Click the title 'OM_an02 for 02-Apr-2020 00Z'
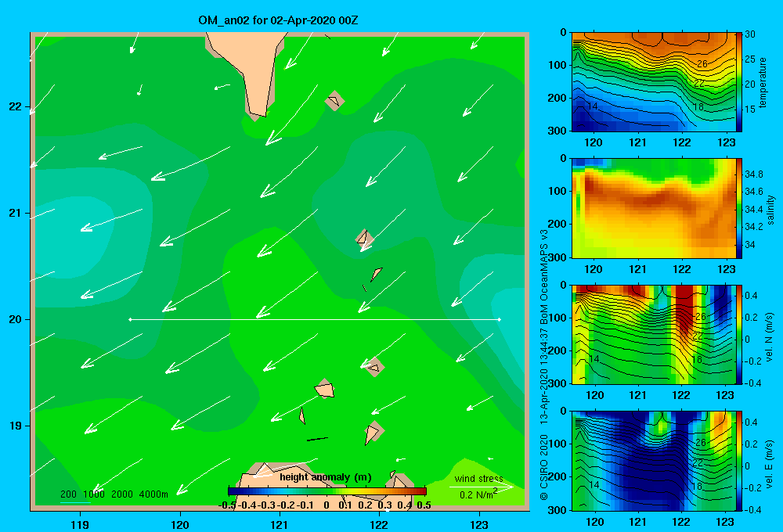The image size is (783, 532). 278,20
